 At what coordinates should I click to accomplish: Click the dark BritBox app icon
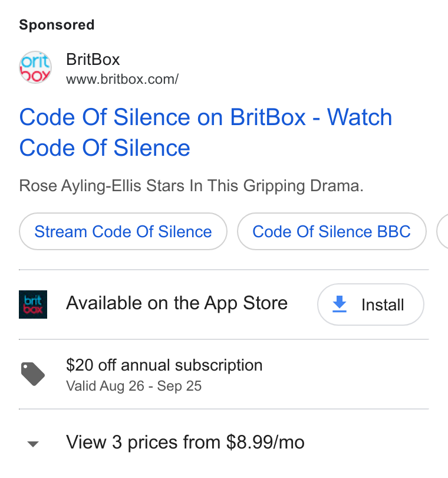33,305
